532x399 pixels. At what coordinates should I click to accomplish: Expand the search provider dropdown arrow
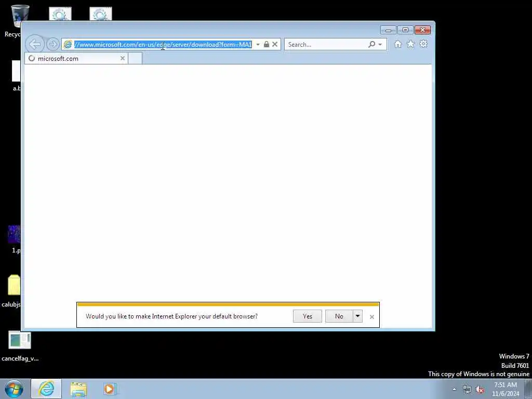(380, 45)
